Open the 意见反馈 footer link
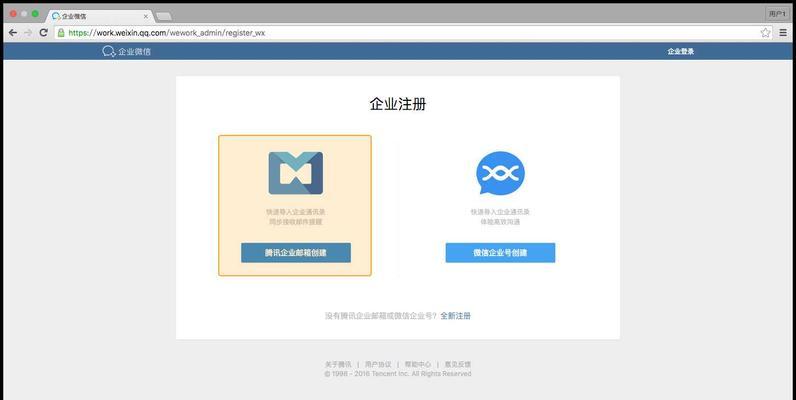This screenshot has width=796, height=400. (x=458, y=364)
